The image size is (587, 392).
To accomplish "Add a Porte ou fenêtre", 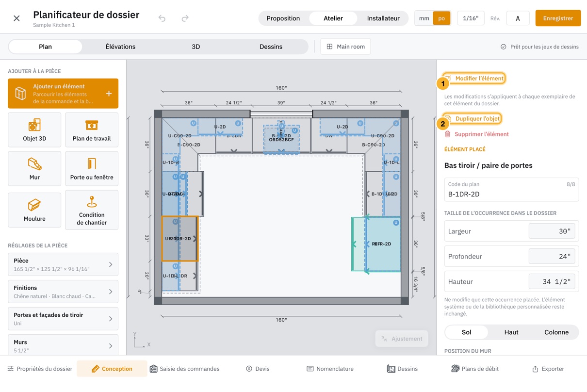I will tap(92, 168).
